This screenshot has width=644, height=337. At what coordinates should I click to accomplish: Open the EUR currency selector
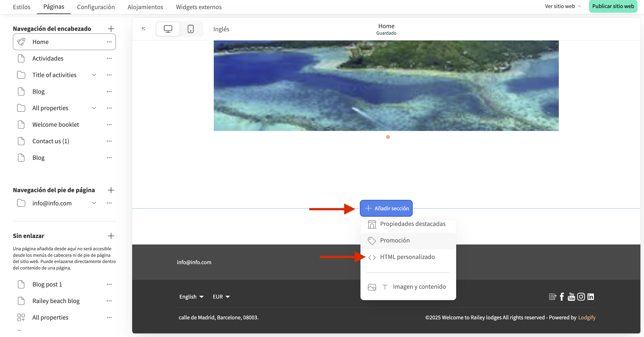(x=221, y=297)
